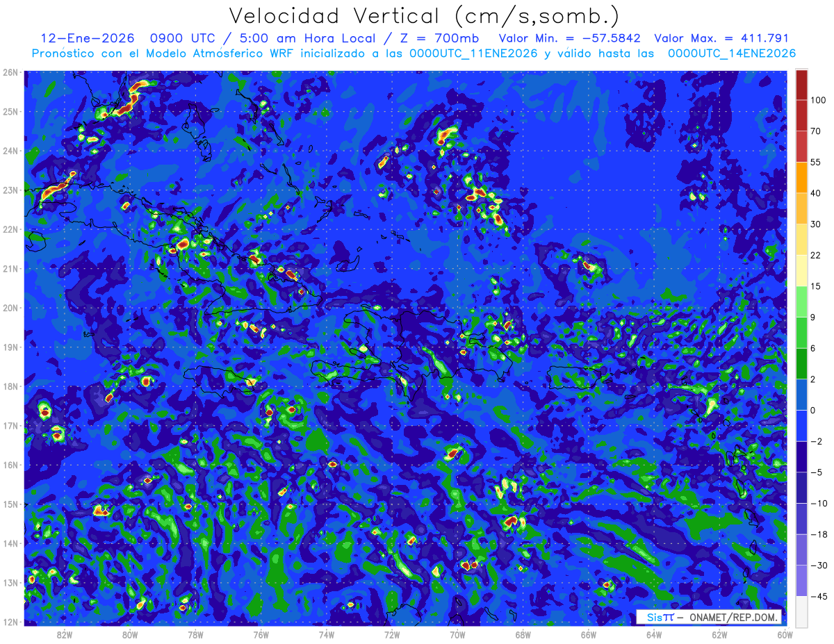The height and width of the screenshot is (644, 834).
Task: Click the longitude label '78W'
Action: [x=195, y=634]
